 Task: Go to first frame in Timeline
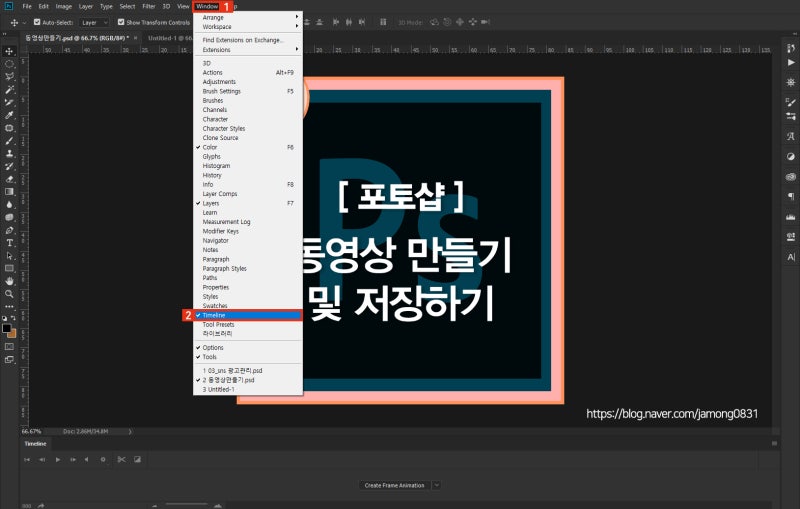pyautogui.click(x=27, y=460)
